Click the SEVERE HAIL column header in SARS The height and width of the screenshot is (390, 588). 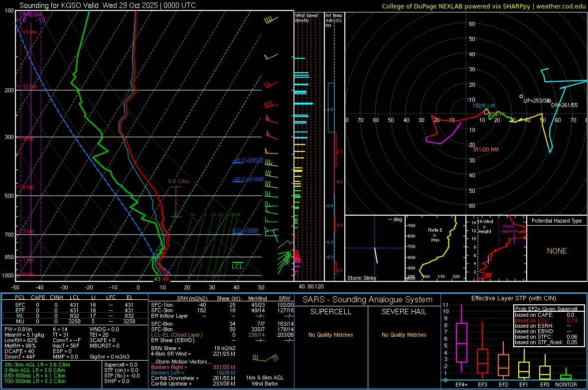coord(404,312)
